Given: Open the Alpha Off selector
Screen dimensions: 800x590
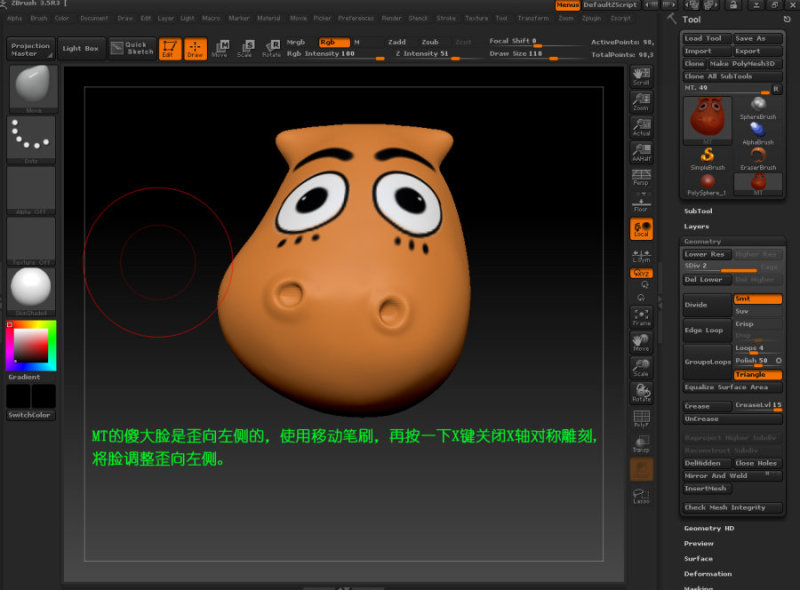Looking at the screenshot, I should (31, 190).
